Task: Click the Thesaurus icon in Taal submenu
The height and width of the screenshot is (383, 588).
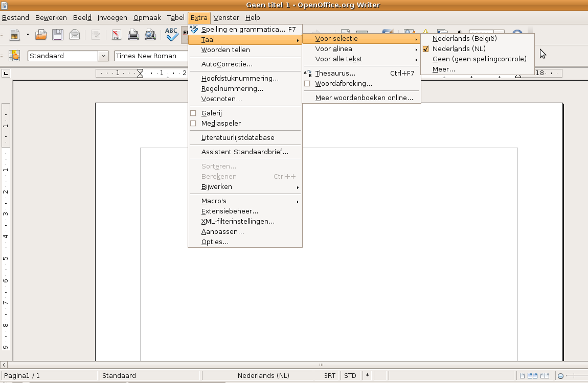Action: [307, 74]
